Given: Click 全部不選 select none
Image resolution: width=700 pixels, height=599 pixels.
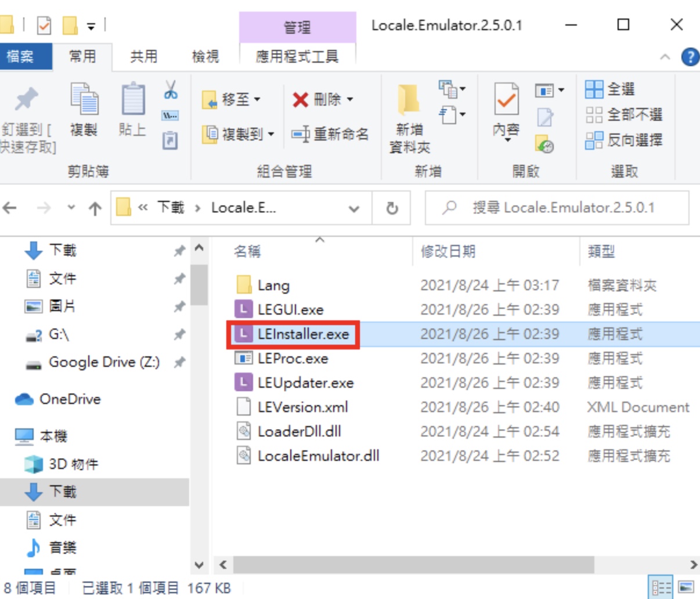Looking at the screenshot, I should [x=624, y=114].
